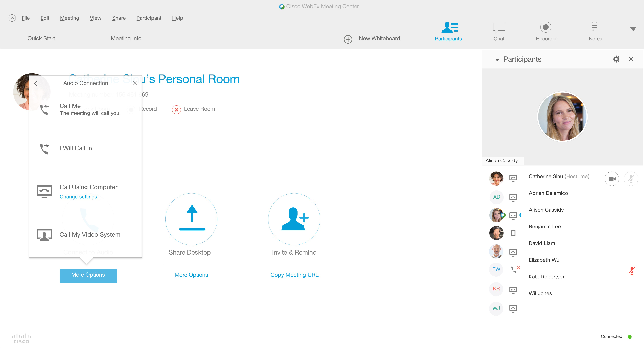Open the Participant menu
The width and height of the screenshot is (644, 348).
click(149, 18)
